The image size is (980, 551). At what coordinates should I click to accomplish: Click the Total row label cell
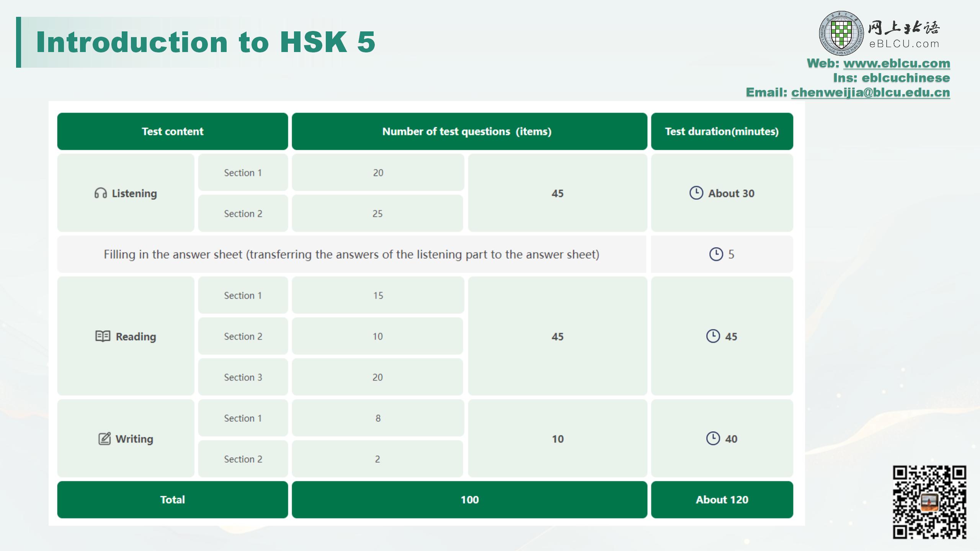click(x=172, y=499)
